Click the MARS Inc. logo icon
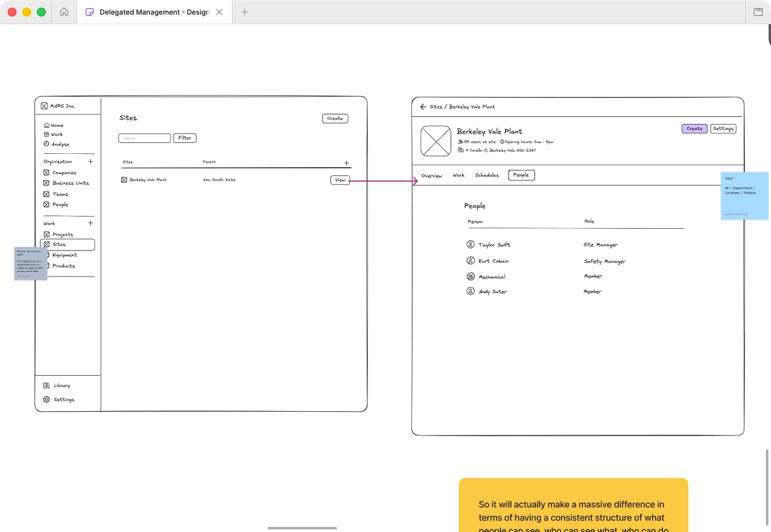 click(44, 106)
